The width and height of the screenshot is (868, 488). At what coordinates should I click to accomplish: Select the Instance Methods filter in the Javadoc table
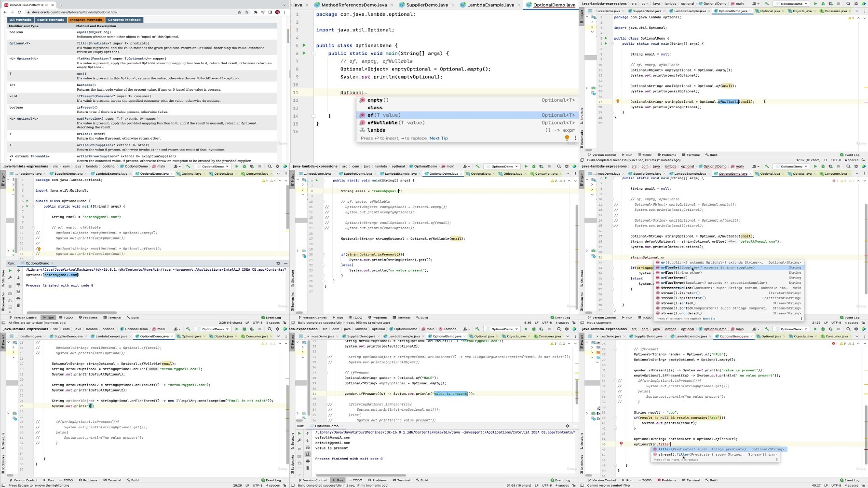[86, 20]
